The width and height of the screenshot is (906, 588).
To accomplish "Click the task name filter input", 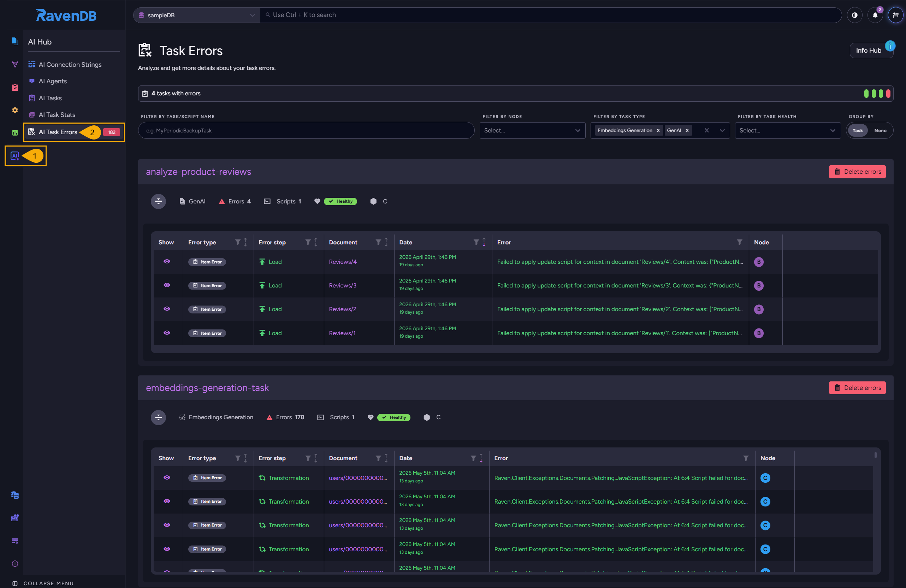I will (306, 131).
